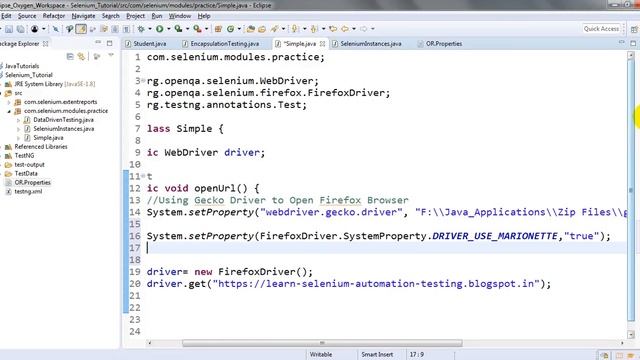Screen dimensions: 640x360
Task: Toggle Show Whitespace Characters icon
Action: [127, 29]
